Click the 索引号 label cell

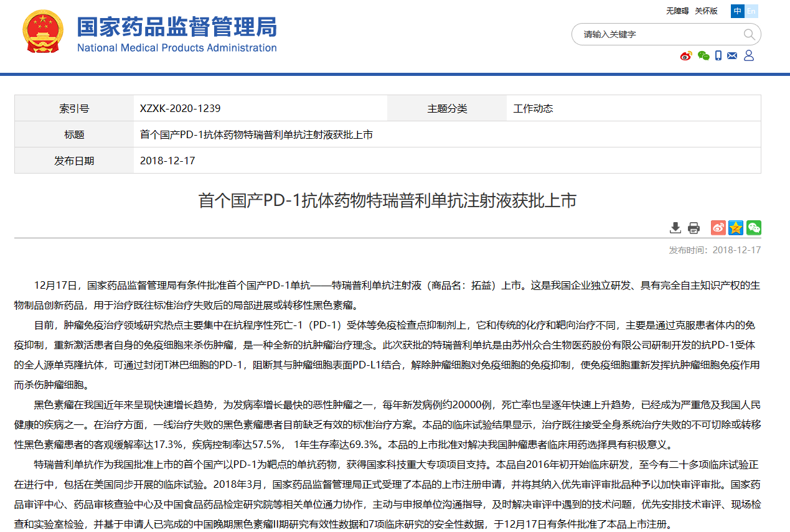[74, 108]
